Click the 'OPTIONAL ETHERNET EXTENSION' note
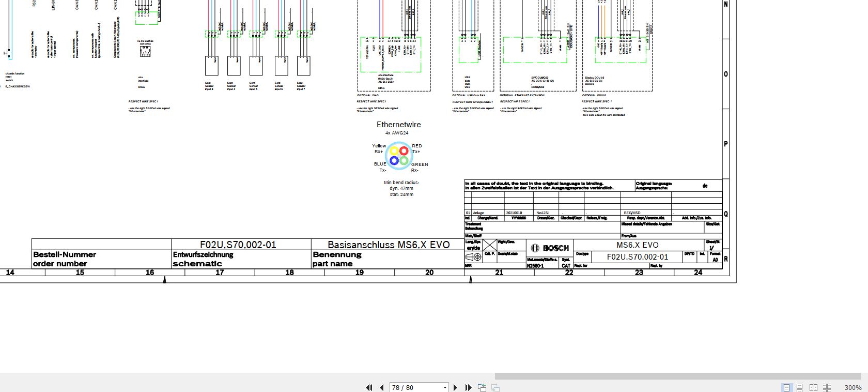 click(x=522, y=95)
